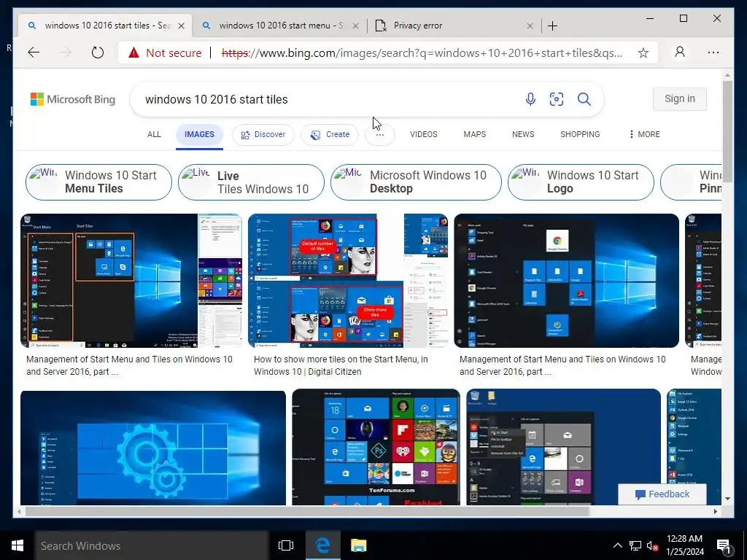Open Action Center notifications icon

[x=724, y=546]
